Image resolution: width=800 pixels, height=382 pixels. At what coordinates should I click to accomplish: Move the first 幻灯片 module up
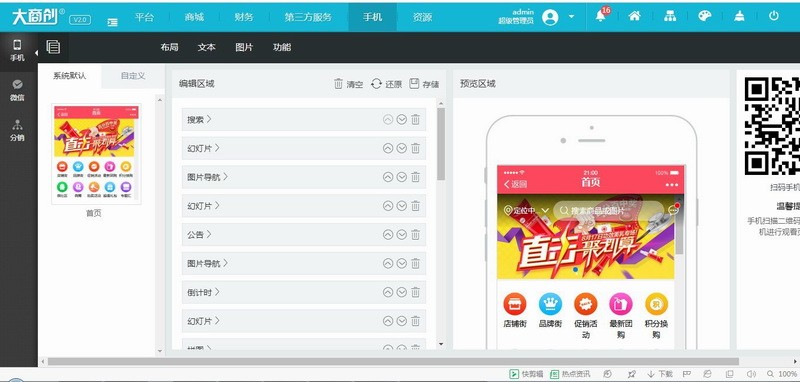(x=388, y=148)
